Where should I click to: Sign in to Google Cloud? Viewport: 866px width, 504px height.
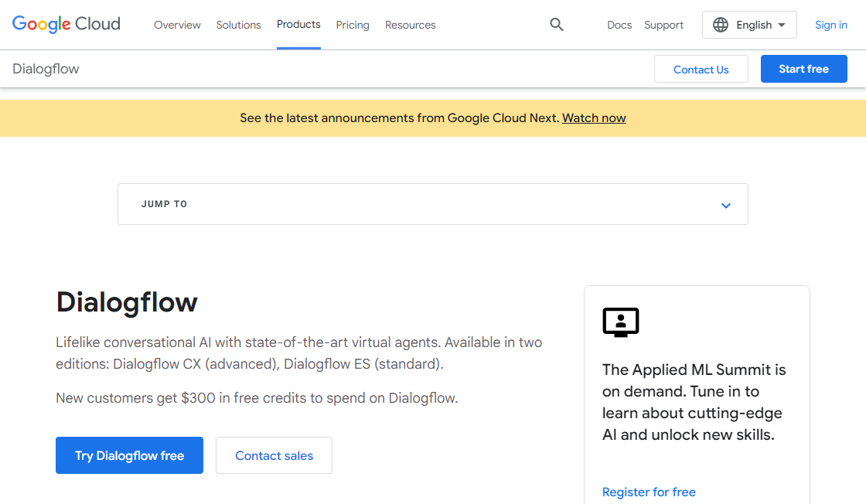tap(830, 24)
